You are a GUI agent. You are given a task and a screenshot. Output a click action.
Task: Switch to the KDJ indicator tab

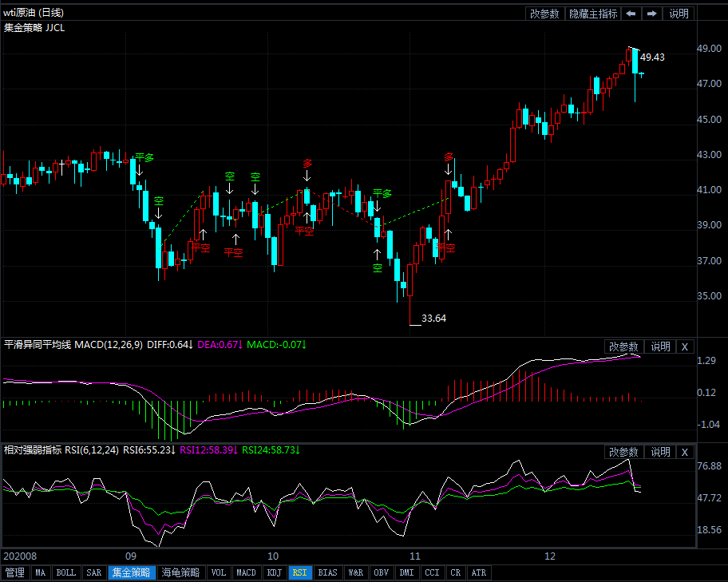[x=274, y=572]
